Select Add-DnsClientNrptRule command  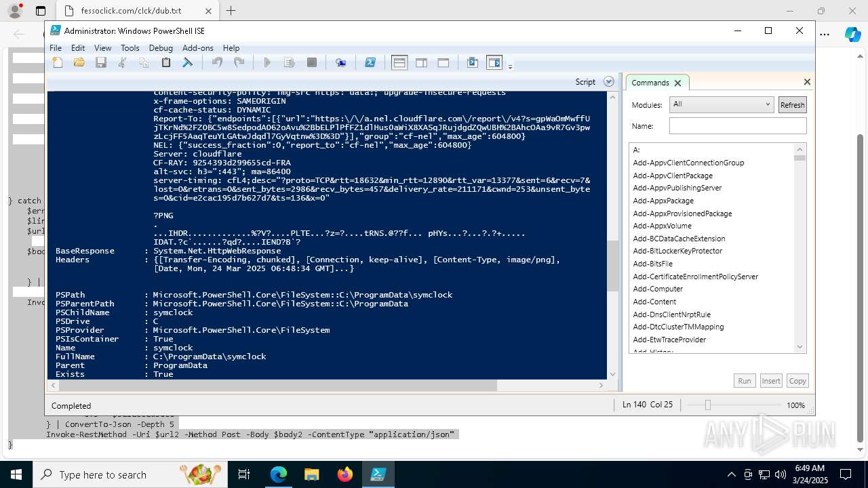click(672, 314)
